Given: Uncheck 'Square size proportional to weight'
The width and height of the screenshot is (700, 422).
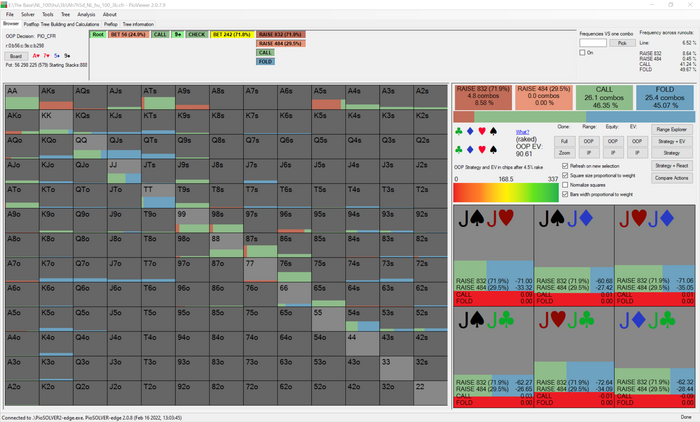Looking at the screenshot, I should point(565,175).
